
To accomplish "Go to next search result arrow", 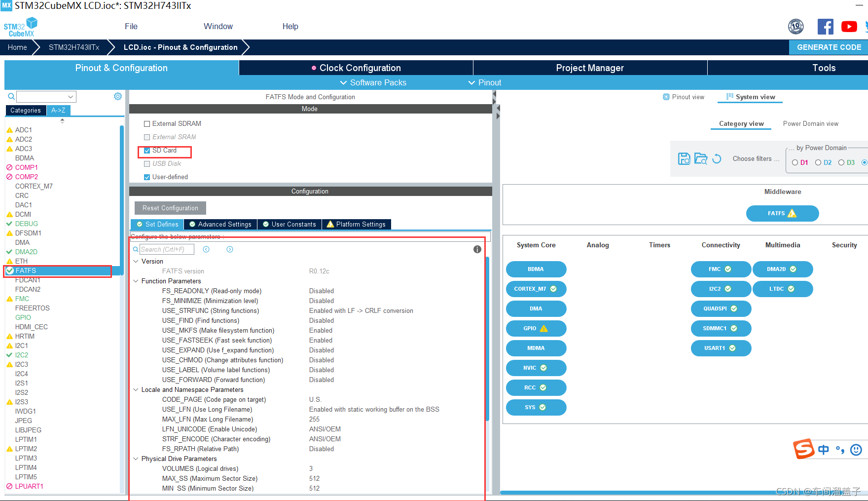I will pyautogui.click(x=230, y=249).
